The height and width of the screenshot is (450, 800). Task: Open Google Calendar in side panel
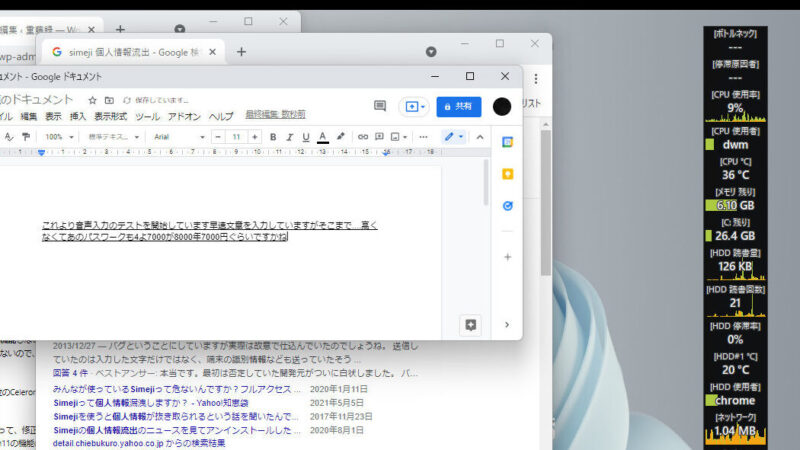[x=507, y=142]
